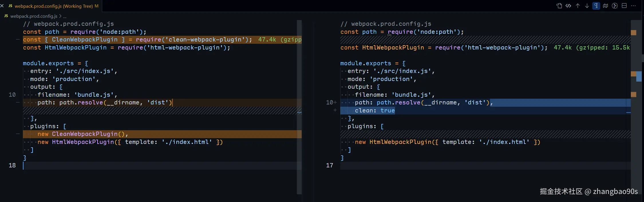
Task: Toggle whitespace rendering pilcrow button
Action: (596, 6)
